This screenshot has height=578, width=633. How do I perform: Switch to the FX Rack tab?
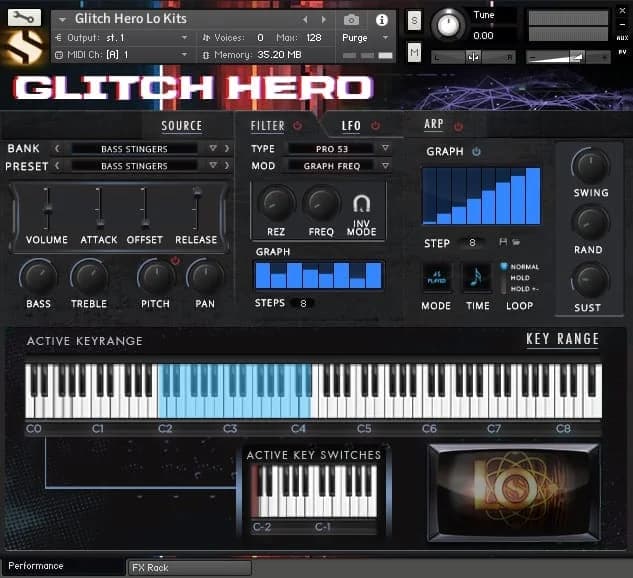coord(189,568)
